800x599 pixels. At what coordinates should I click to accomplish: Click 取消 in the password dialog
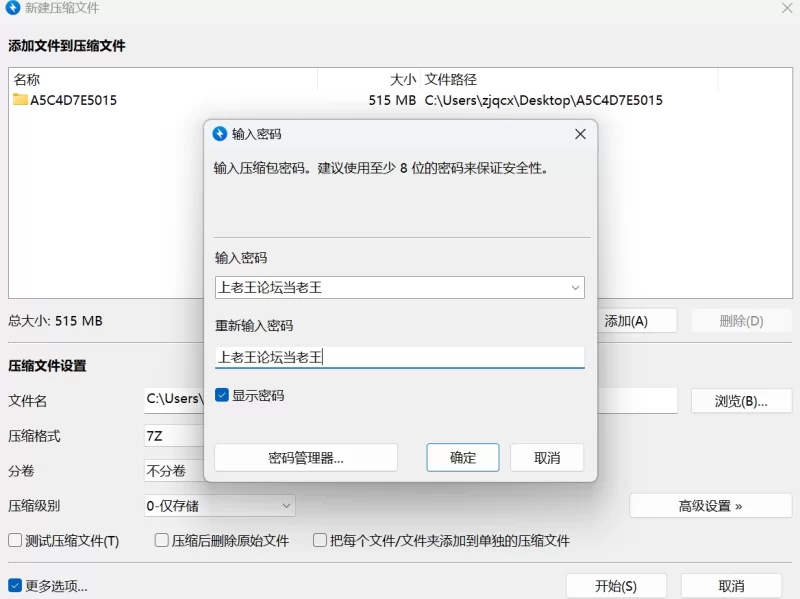click(546, 458)
